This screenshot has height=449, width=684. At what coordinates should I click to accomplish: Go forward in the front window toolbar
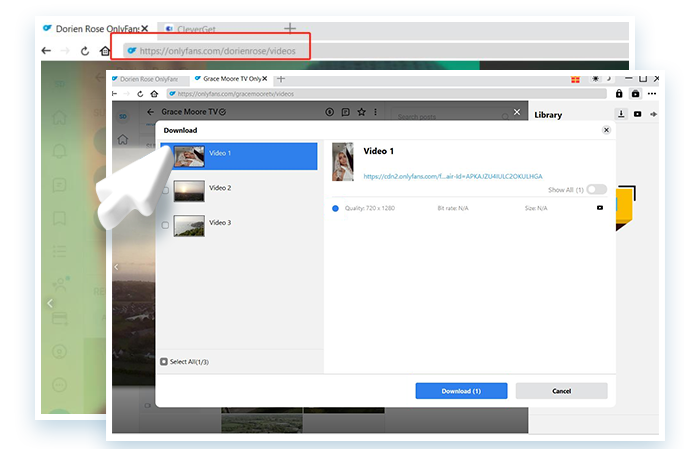(127, 94)
